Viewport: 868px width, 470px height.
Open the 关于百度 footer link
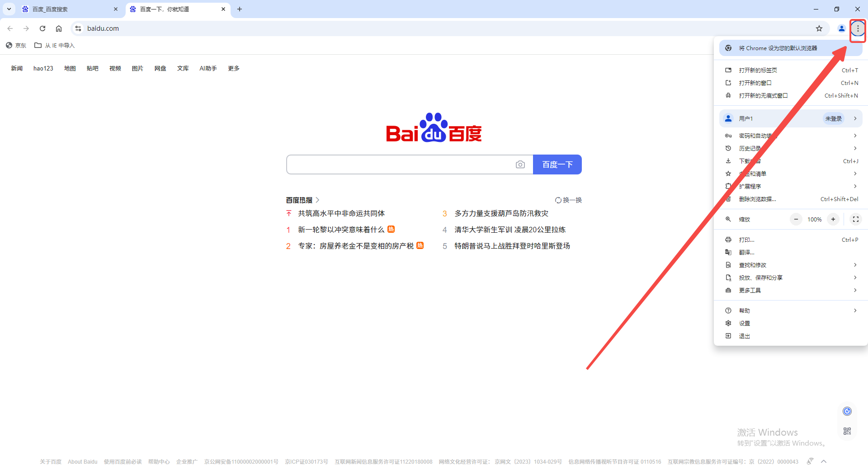click(51, 461)
